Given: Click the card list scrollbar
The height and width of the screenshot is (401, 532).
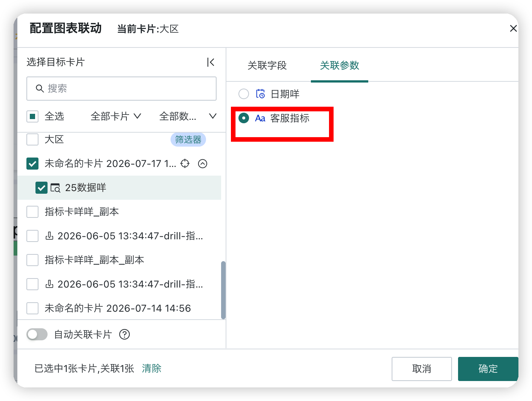Looking at the screenshot, I should pos(223,290).
